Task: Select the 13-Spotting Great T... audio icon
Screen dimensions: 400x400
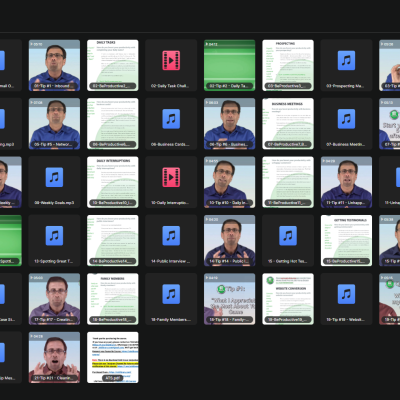Action: click(54, 235)
